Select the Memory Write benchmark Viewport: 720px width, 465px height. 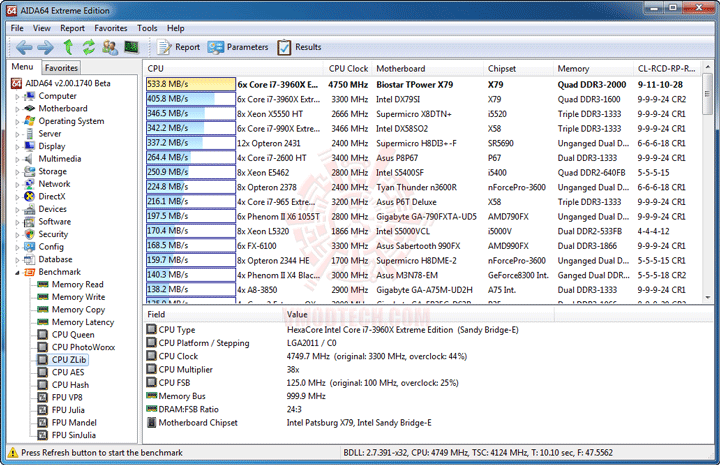[x=71, y=297]
